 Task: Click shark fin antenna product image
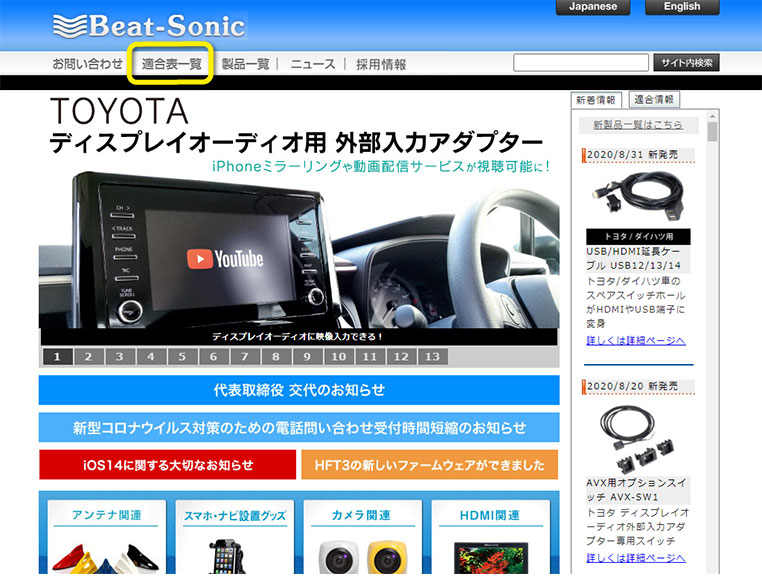click(105, 559)
